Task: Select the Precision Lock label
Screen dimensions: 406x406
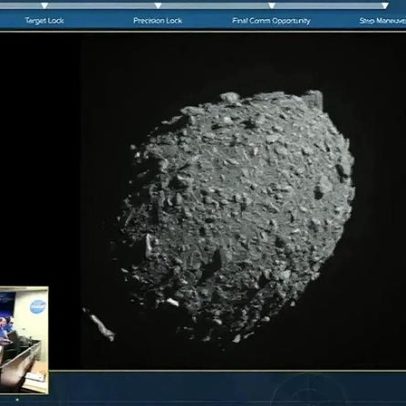Action: pos(158,20)
